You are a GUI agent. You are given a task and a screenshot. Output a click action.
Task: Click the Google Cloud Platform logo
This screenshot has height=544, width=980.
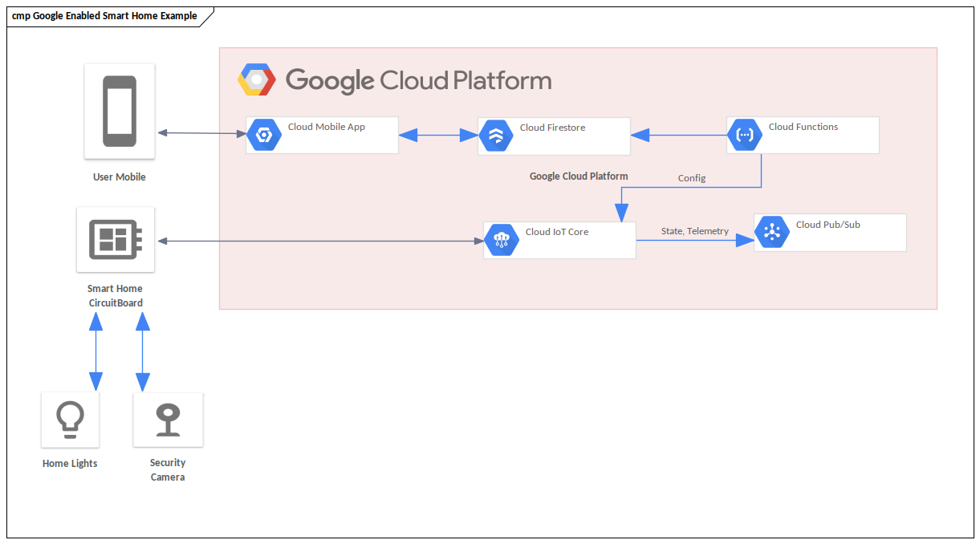(257, 79)
